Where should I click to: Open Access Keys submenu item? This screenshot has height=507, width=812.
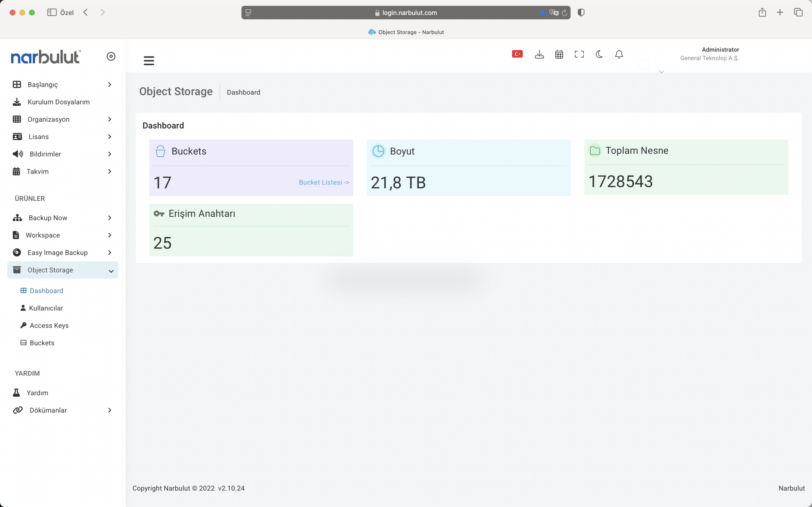[x=49, y=325]
